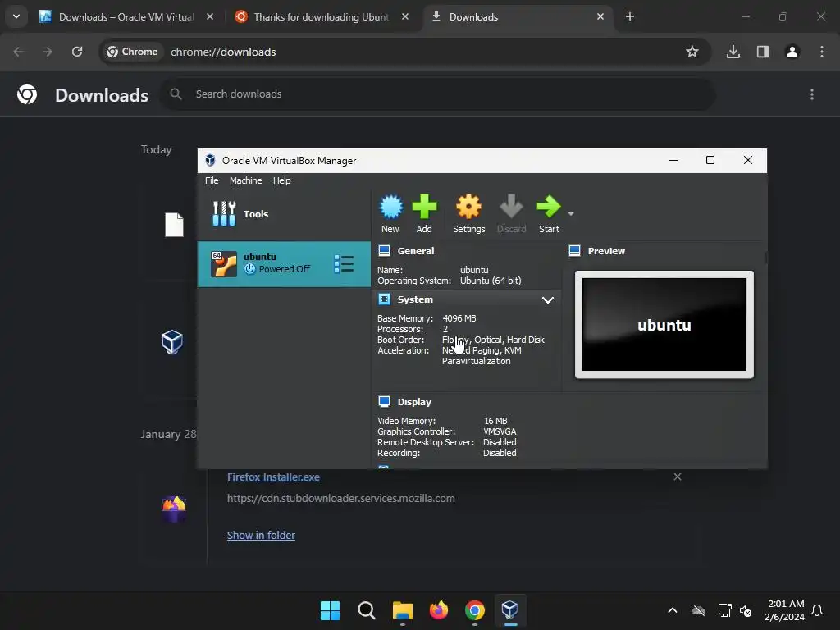Open the Start button dropdown arrow

click(x=571, y=214)
